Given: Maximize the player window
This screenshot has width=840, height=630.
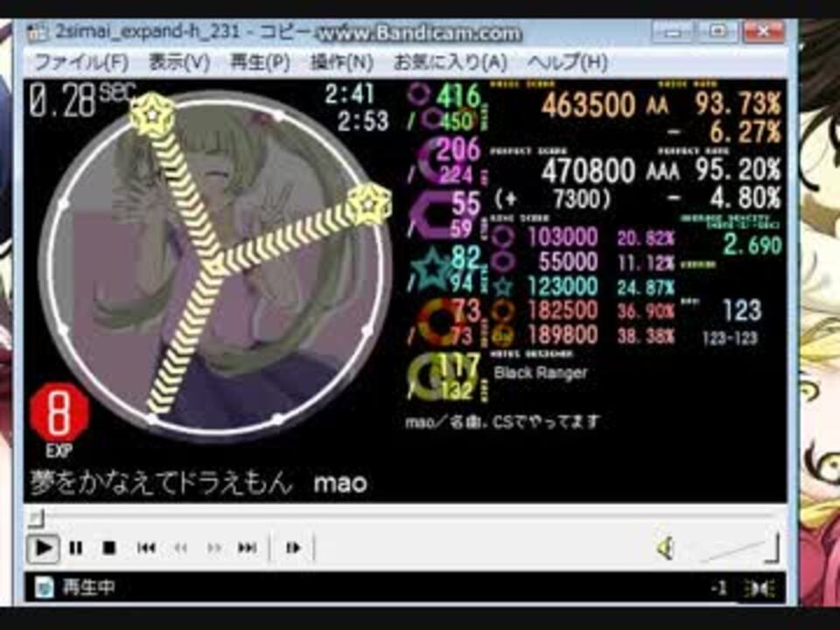Looking at the screenshot, I should pos(719,32).
